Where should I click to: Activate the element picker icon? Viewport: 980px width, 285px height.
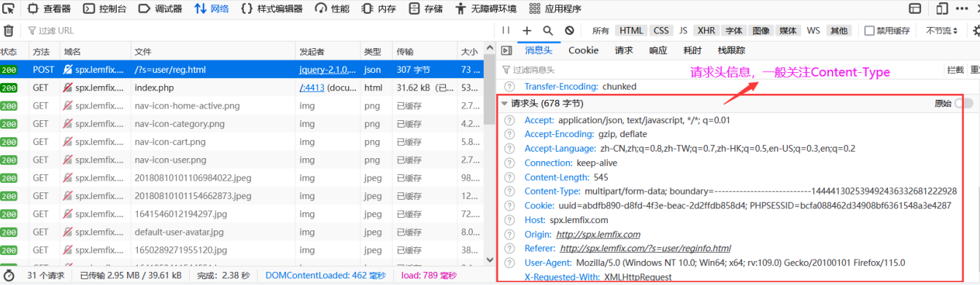[x=9, y=9]
